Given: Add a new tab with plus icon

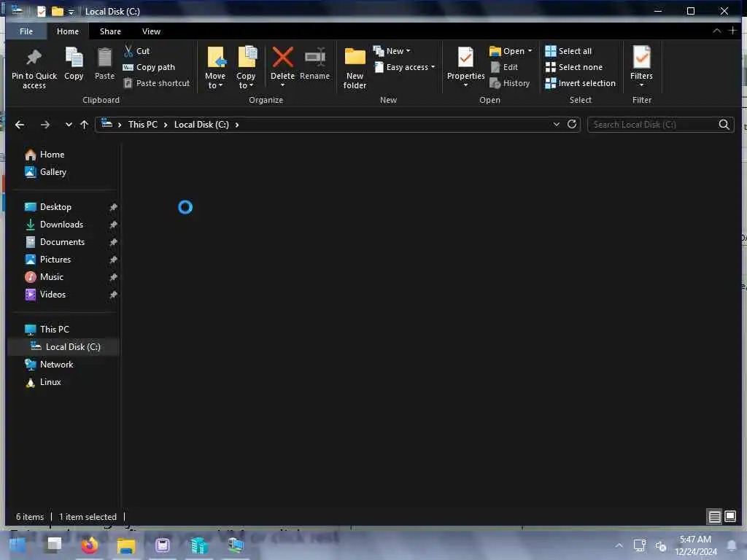Looking at the screenshot, I should click(x=732, y=31).
